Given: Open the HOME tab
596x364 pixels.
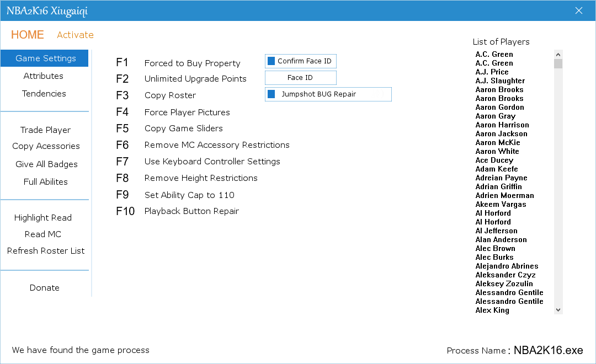Looking at the screenshot, I should click(x=28, y=35).
